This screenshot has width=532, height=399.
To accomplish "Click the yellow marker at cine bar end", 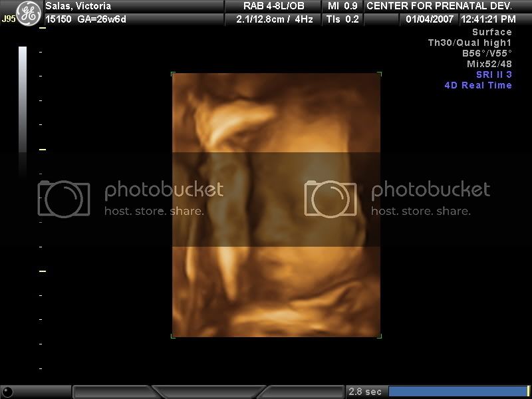I will 528,391.
